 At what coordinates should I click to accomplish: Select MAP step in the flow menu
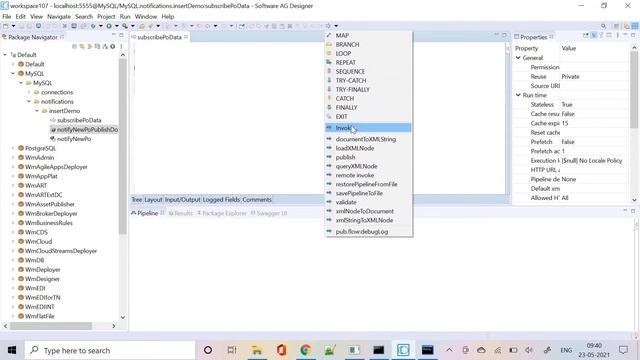(x=369, y=36)
